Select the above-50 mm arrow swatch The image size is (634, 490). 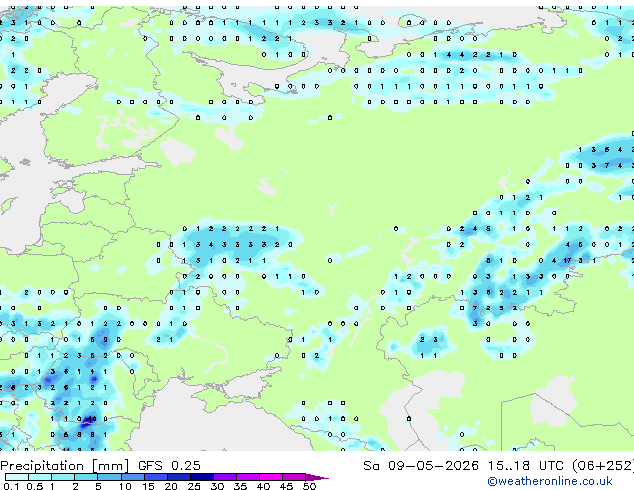(317, 477)
